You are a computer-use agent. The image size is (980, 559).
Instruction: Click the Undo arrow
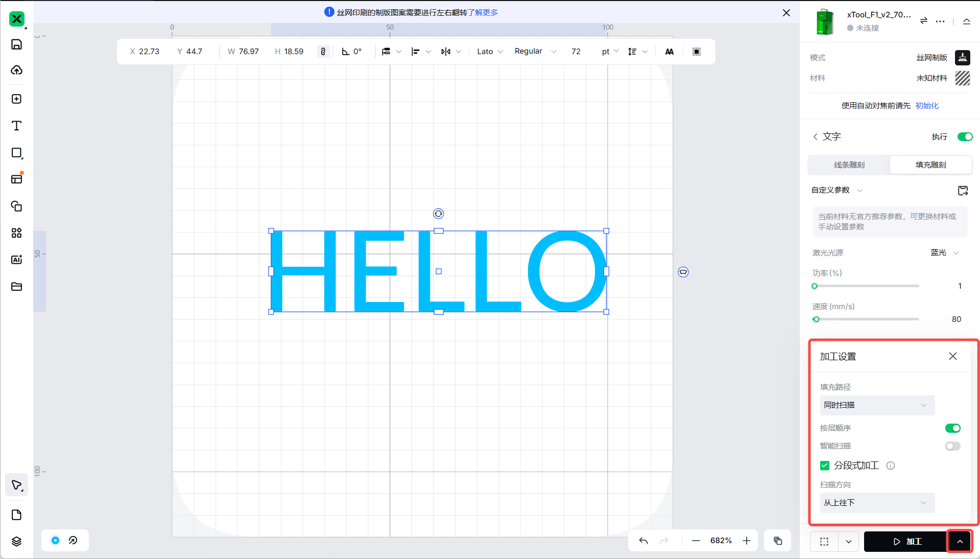click(x=643, y=541)
